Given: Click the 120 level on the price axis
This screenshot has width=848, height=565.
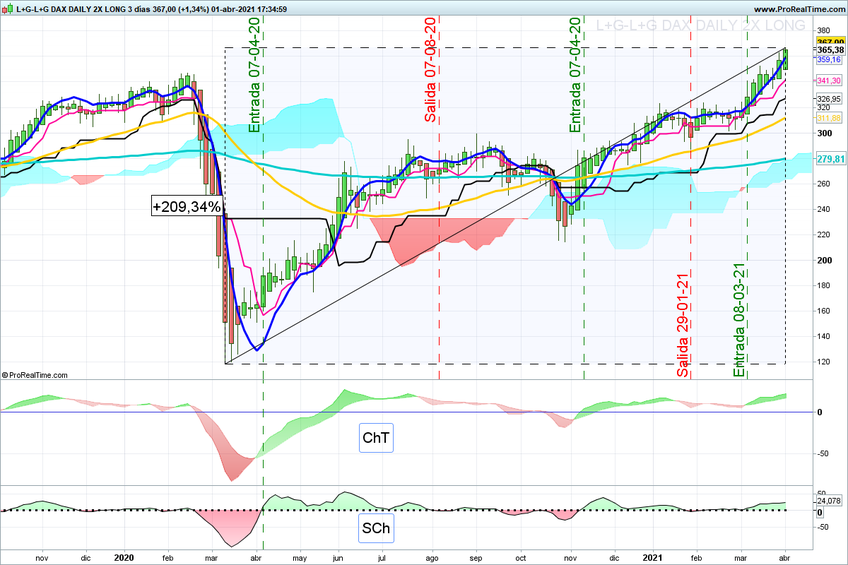Looking at the screenshot, I should point(824,362).
